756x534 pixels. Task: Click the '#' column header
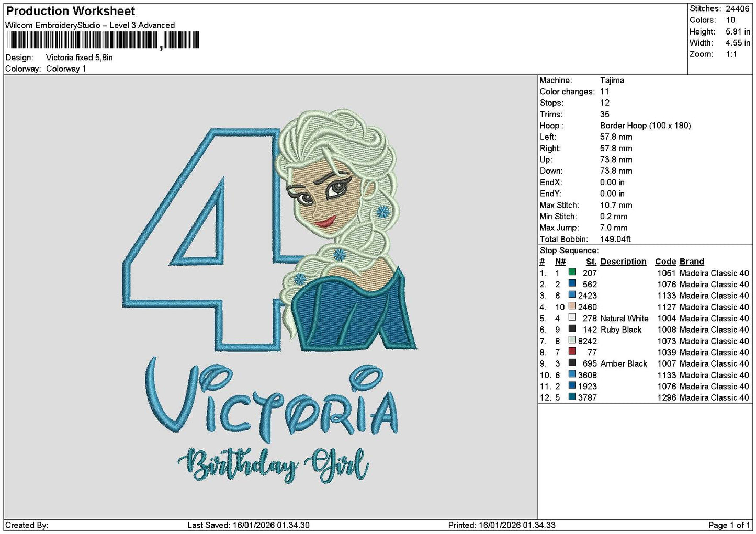tap(542, 262)
